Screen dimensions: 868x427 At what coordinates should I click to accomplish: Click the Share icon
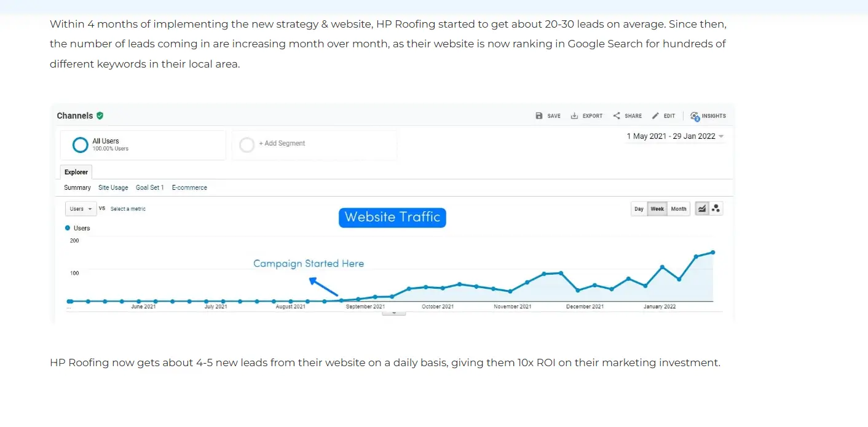(x=617, y=116)
